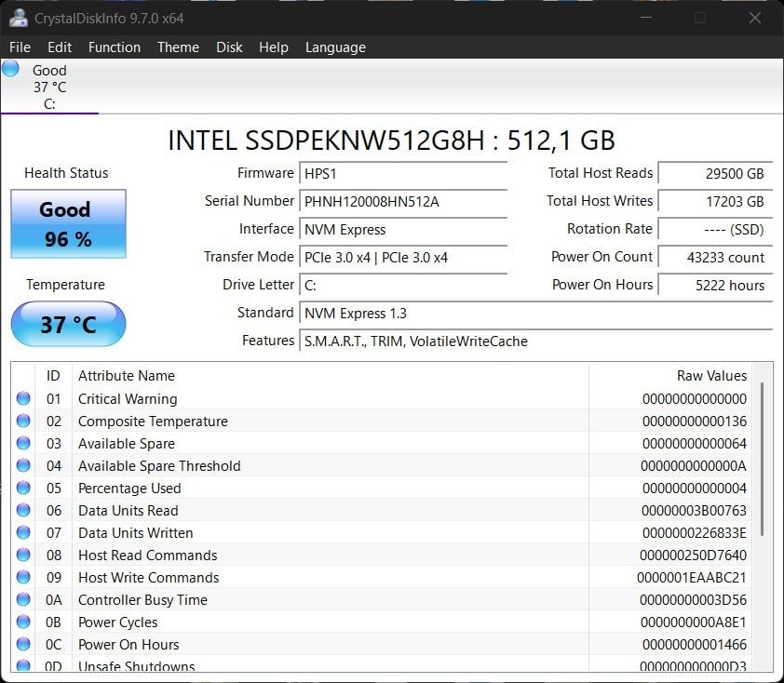This screenshot has width=784, height=683.
Task: Click status orb for Available Spare Threshold row
Action: [23, 465]
